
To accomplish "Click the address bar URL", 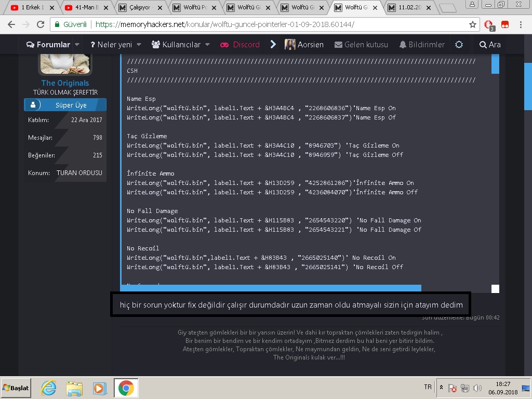I will tap(224, 24).
